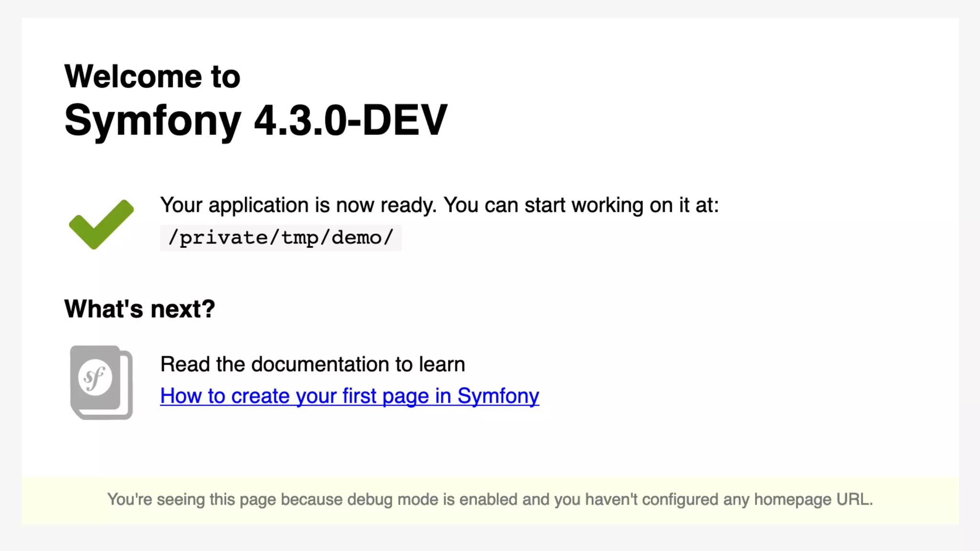This screenshot has width=980, height=551.
Task: Click the 'What's next?' heading
Action: pos(140,309)
